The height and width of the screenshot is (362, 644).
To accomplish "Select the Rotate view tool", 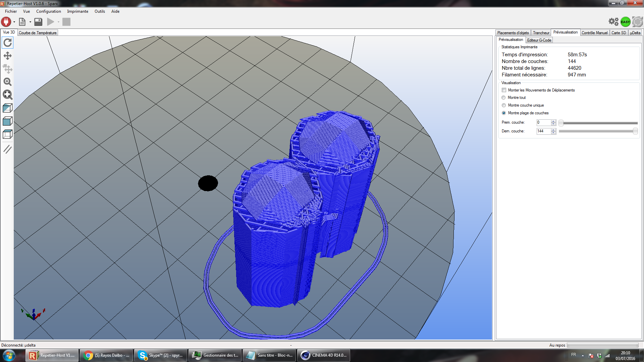I will point(7,43).
